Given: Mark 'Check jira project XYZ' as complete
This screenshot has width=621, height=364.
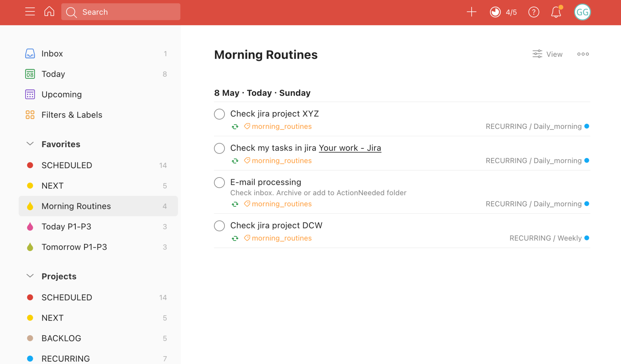Looking at the screenshot, I should pyautogui.click(x=219, y=114).
